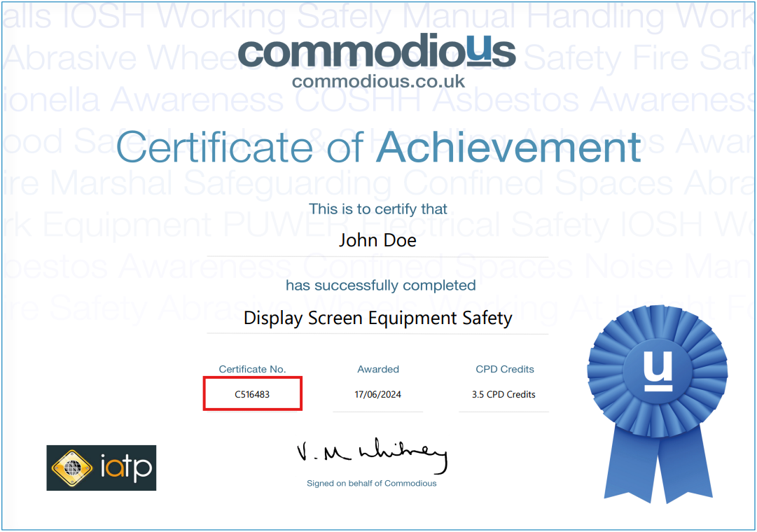Click the CPD Credits label

pos(504,370)
